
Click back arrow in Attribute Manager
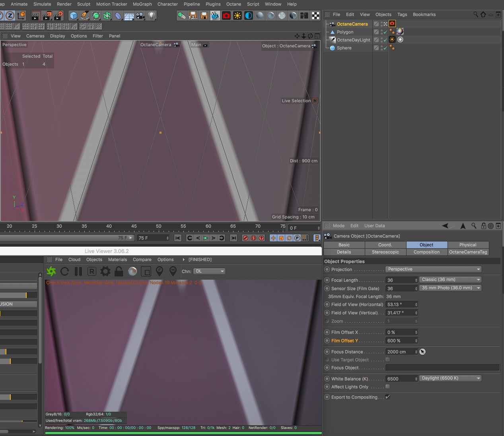coord(445,226)
